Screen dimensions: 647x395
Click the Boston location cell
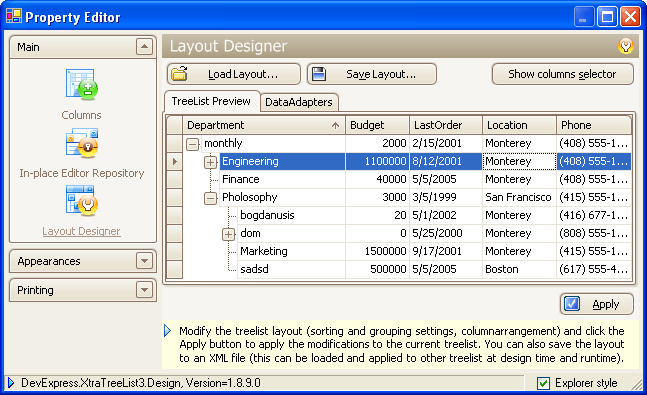click(x=519, y=269)
